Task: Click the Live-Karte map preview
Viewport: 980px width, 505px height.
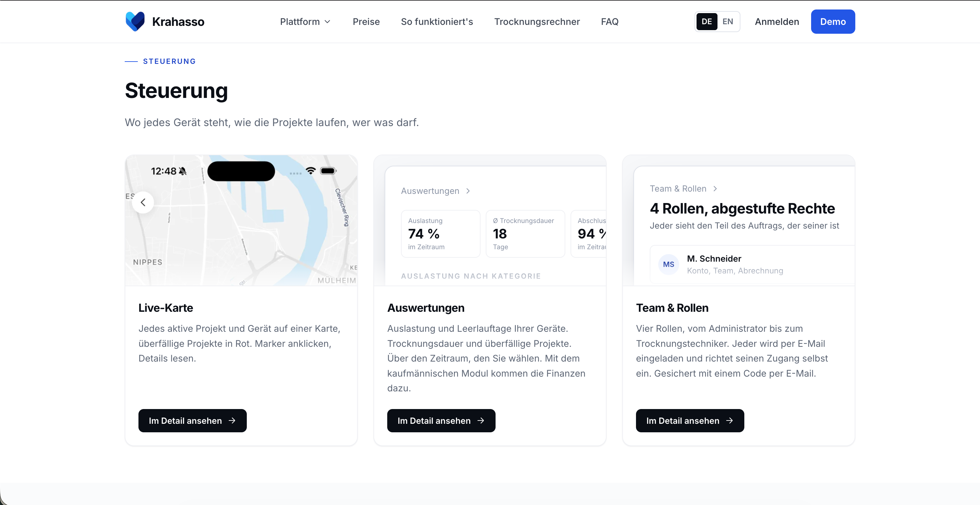Action: point(241,220)
